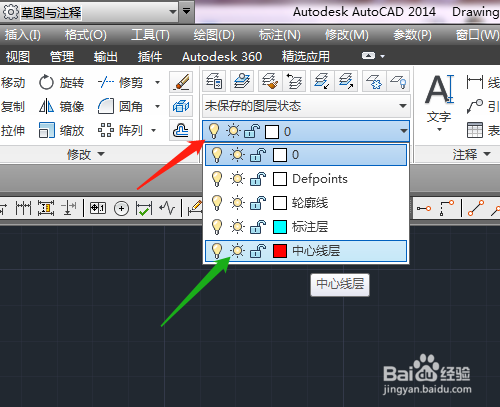Click the center mark circle-plus toolbar icon
500x407 pixels.
[x=121, y=209]
